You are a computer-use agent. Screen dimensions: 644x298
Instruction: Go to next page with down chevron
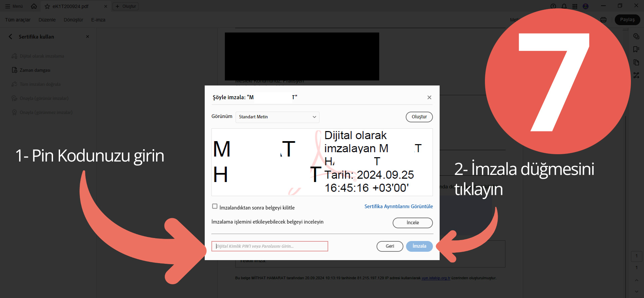pyautogui.click(x=636, y=292)
